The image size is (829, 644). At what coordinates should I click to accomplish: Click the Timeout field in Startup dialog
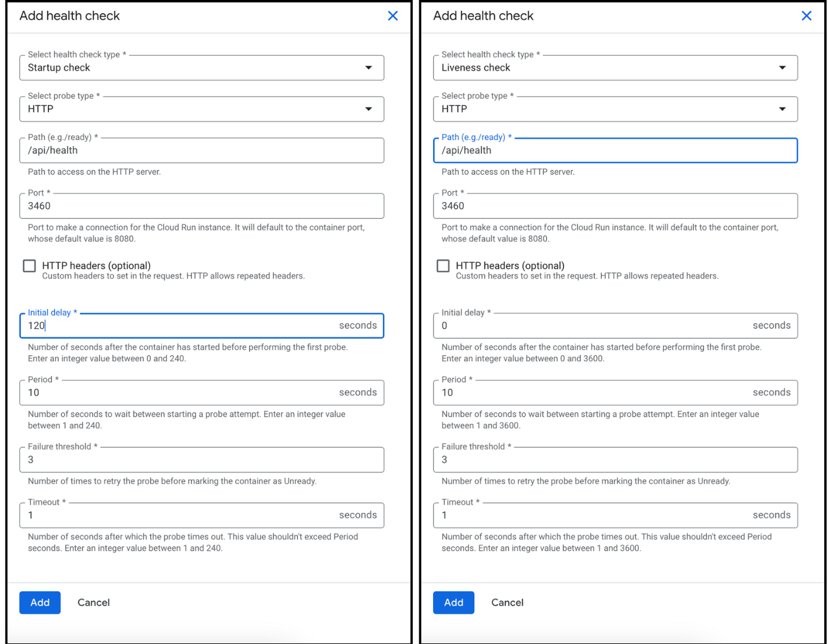(179, 515)
